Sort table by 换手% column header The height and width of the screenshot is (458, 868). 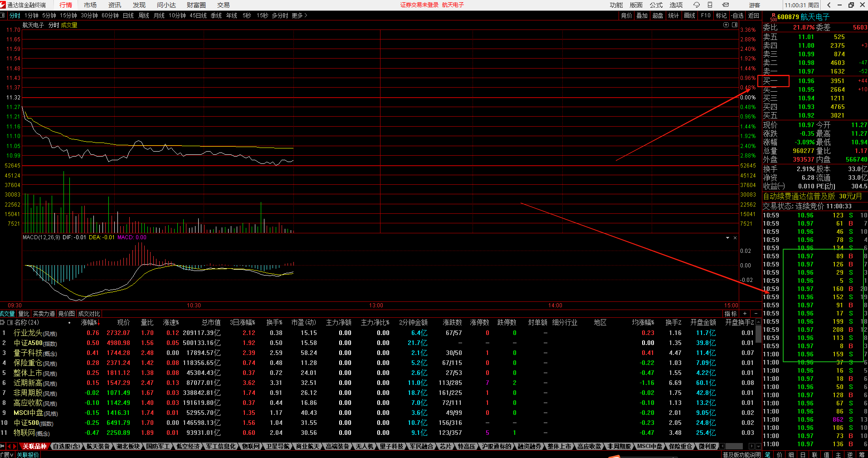pos(274,322)
